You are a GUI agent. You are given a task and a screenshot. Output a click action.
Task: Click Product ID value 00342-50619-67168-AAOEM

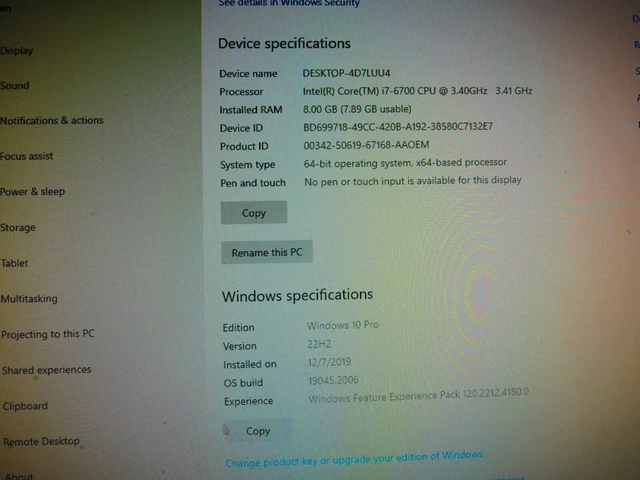click(x=366, y=145)
